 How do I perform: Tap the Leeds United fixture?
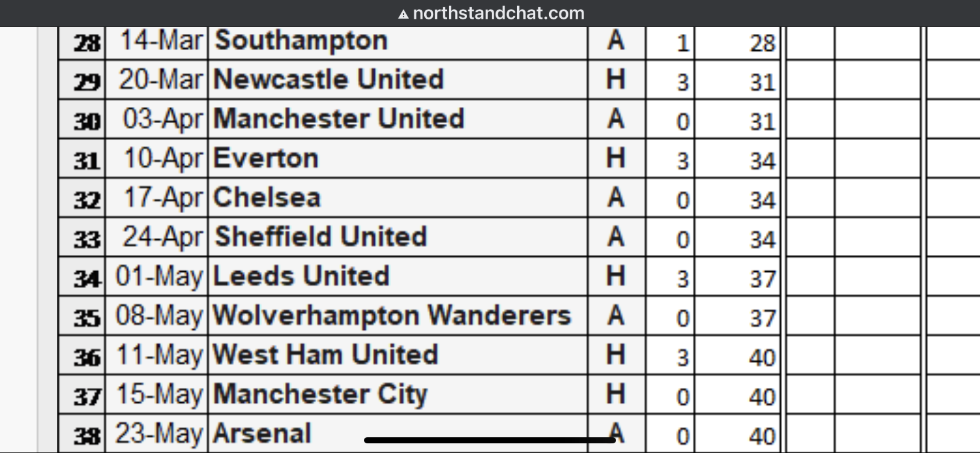301,276
